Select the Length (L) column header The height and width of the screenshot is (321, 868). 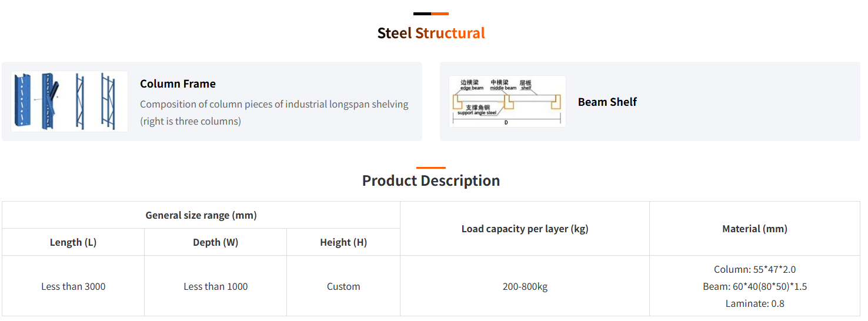[x=73, y=242]
